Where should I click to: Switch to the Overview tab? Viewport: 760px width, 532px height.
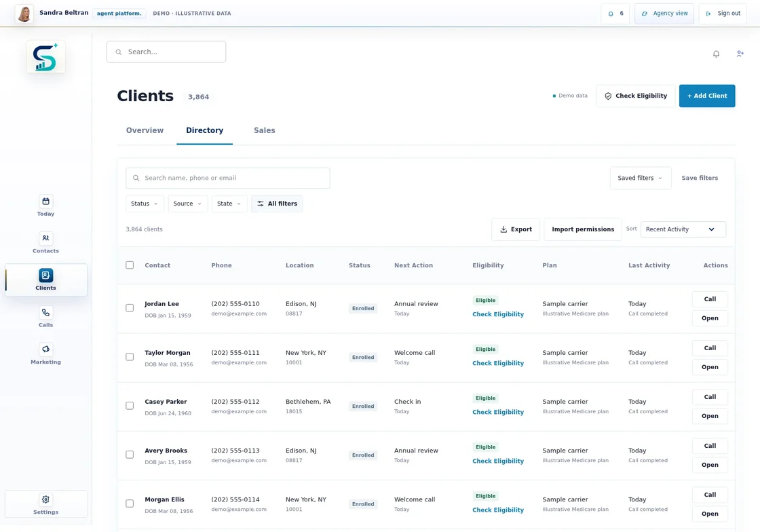(x=145, y=130)
